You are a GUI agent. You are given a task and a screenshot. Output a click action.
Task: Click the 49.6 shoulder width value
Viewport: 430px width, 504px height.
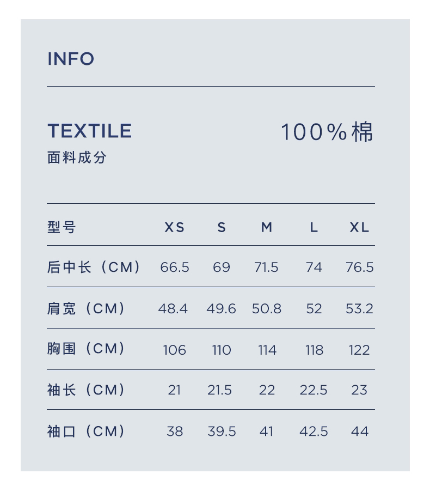click(221, 308)
